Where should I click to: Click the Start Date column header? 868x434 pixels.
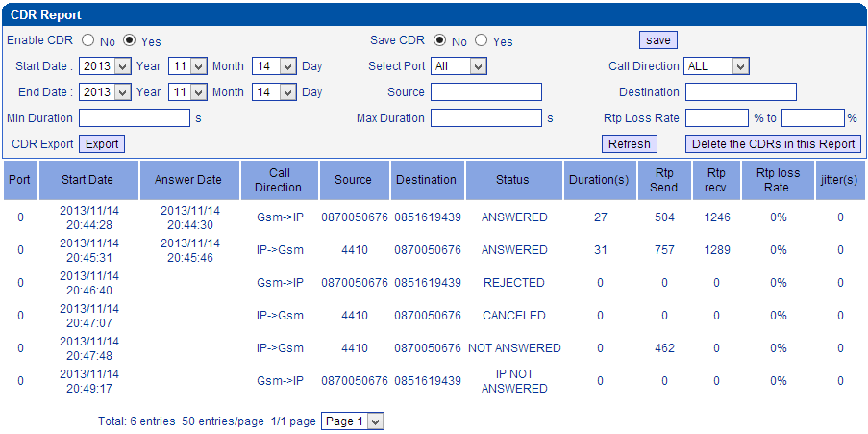click(x=87, y=180)
